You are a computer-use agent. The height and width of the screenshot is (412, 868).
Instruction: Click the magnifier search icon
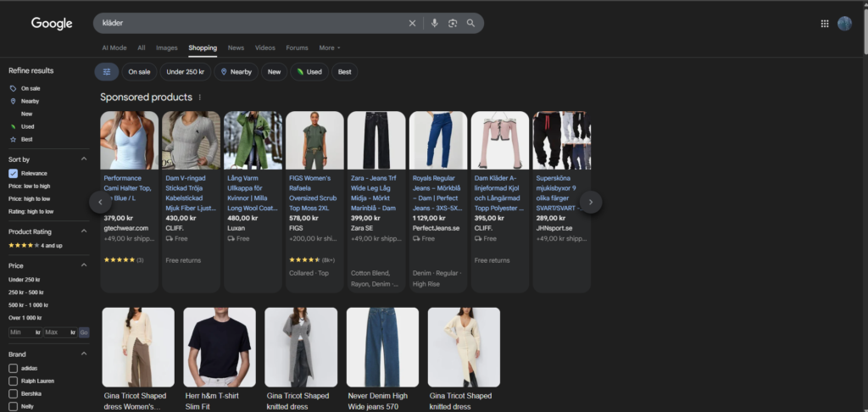pos(470,23)
